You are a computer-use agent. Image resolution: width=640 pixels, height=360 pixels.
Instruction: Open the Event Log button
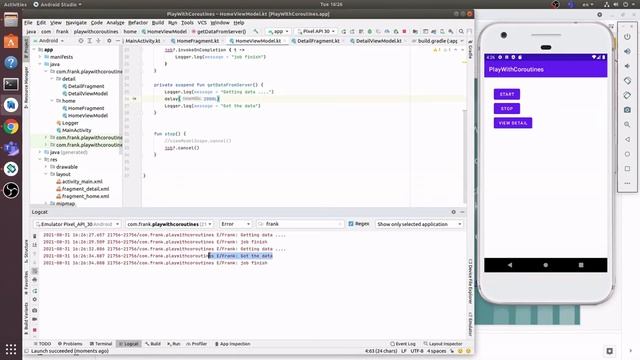pyautogui.click(x=403, y=344)
